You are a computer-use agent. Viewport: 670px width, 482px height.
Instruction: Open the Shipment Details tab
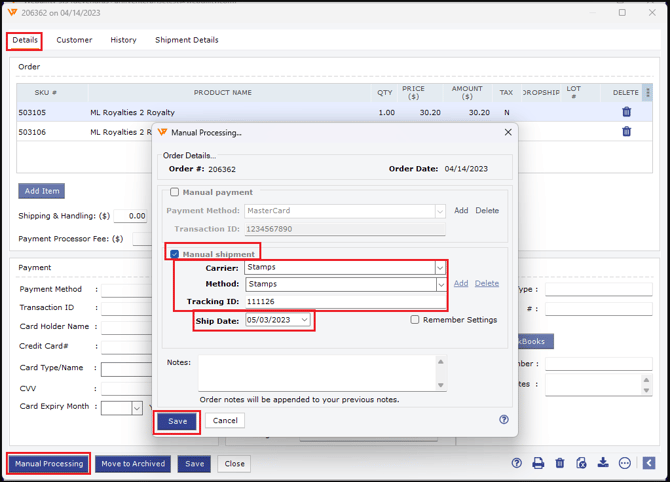(186, 40)
